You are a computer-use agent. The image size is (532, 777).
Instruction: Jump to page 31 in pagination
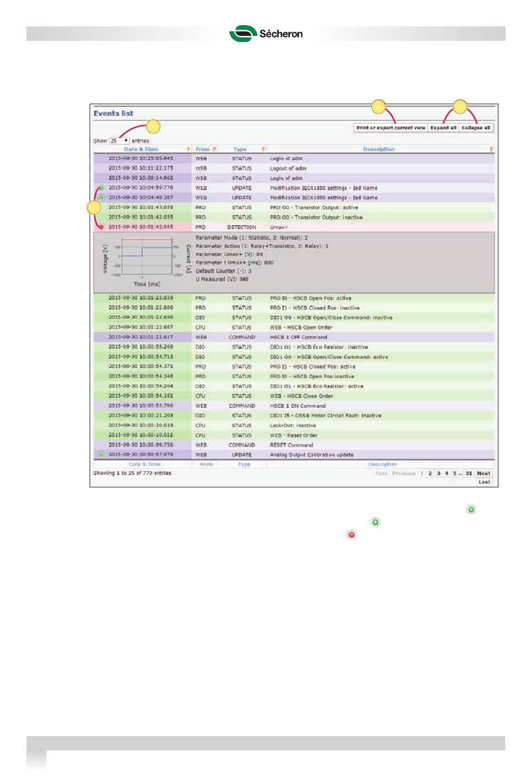tap(469, 473)
